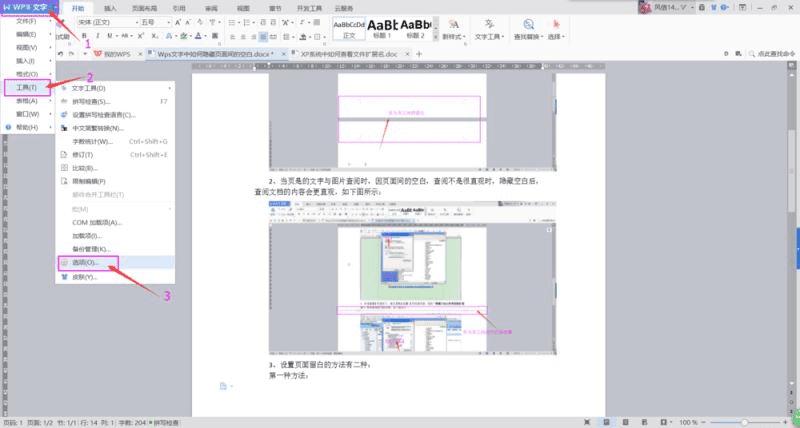Apply underline formatting
Screen dimensions: 800x428
coord(110,36)
